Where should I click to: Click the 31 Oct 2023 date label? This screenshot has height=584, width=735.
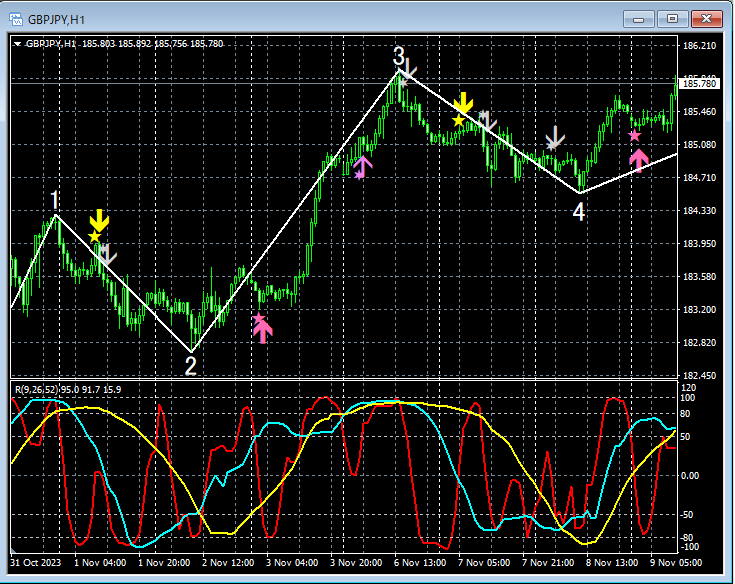(38, 563)
